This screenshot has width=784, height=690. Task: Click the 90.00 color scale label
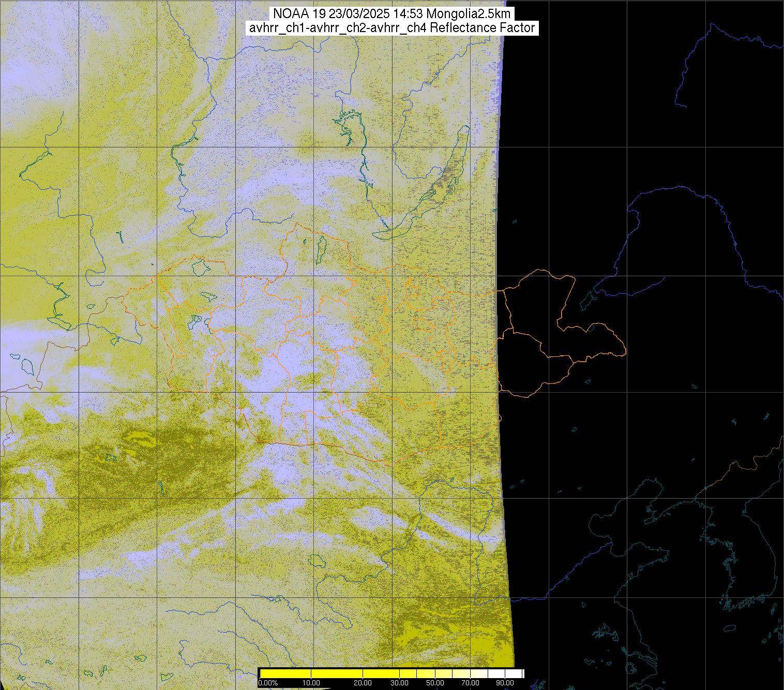[505, 683]
